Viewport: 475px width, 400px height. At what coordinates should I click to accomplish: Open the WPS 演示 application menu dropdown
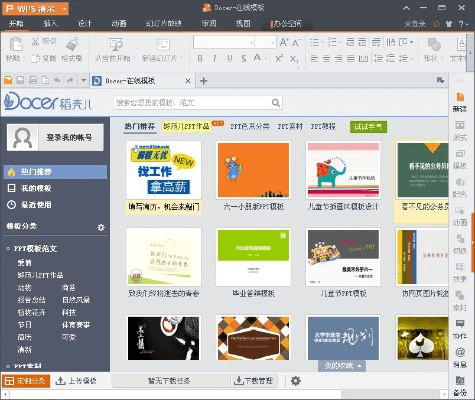click(64, 9)
